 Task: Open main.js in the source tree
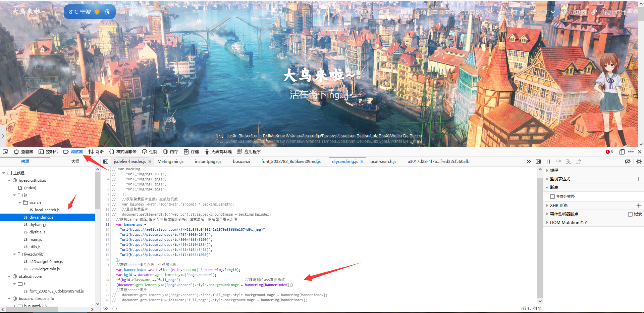click(36, 239)
